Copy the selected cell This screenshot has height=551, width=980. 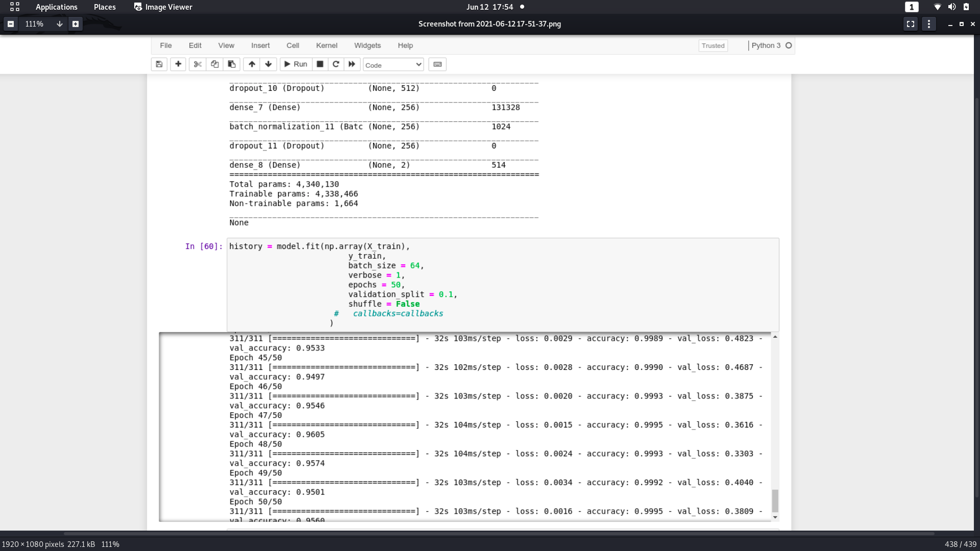tap(214, 64)
